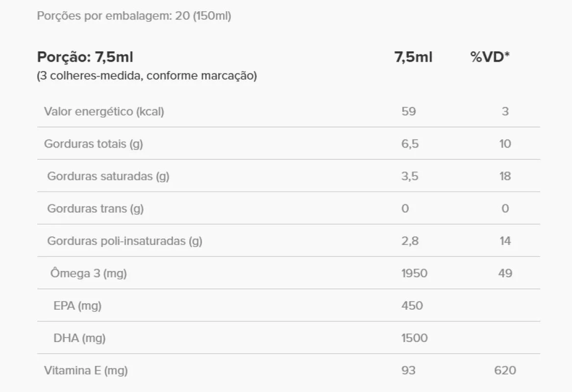Image resolution: width=572 pixels, height=392 pixels.
Task: Click the '%VD*' column header
Action: (490, 57)
